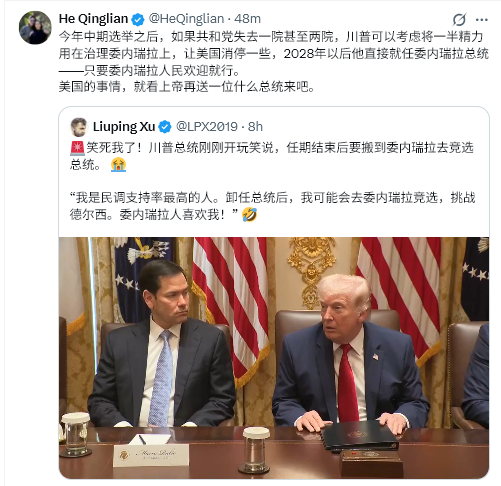This screenshot has height=486, width=501.
Task: Click the Grok explain-post icon
Action: [459, 20]
